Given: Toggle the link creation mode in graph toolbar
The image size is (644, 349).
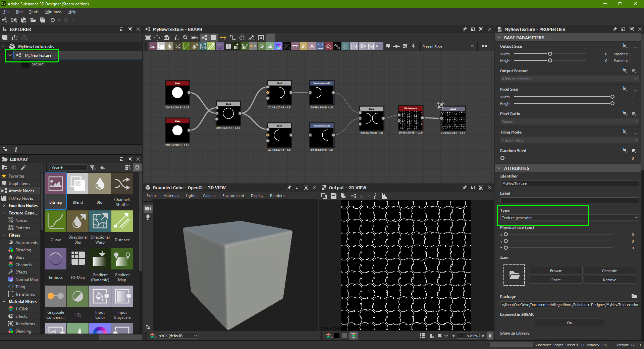Looking at the screenshot, I should 223,38.
